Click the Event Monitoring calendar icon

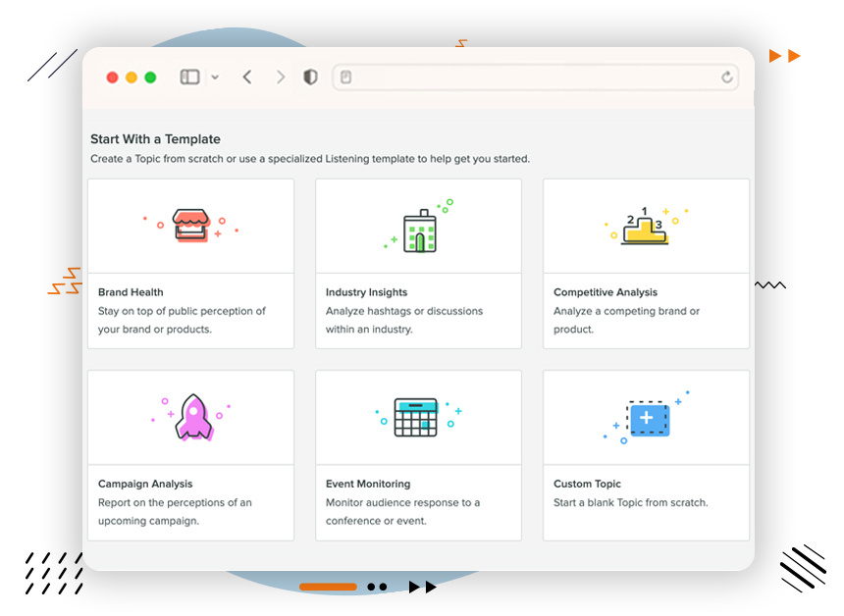pos(416,417)
